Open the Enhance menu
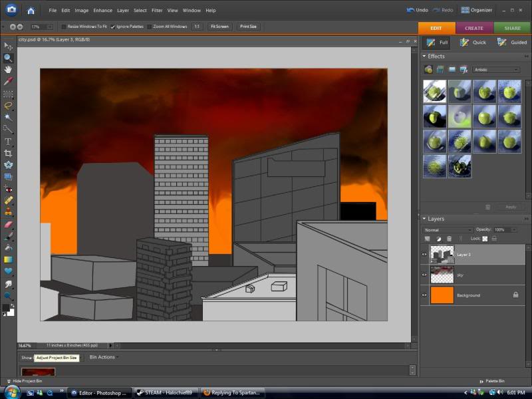The image size is (532, 399). click(x=103, y=11)
